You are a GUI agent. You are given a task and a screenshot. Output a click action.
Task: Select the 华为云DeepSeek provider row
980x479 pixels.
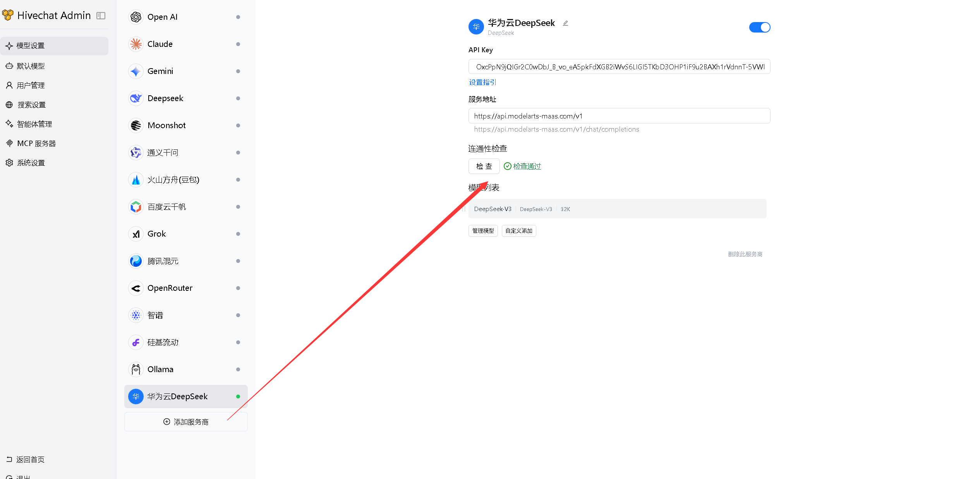click(x=186, y=397)
